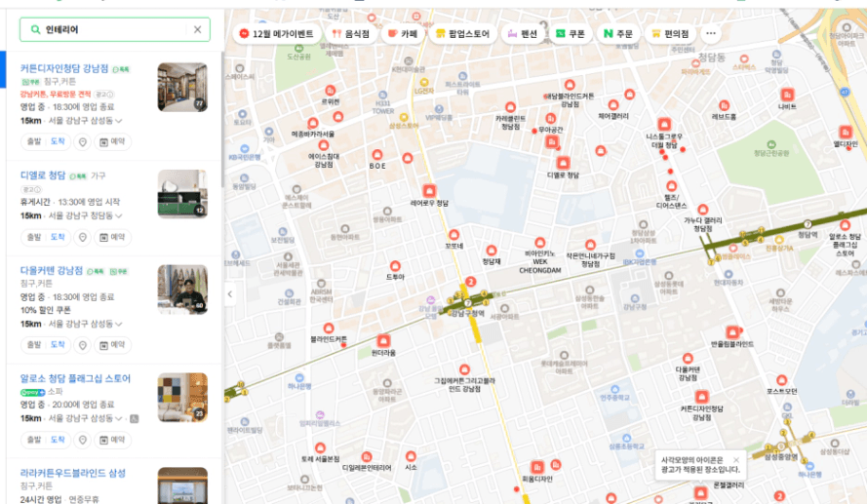Expand address for 다올커텐 강남점
Image resolution: width=867 pixels, height=504 pixels.
pos(119,324)
